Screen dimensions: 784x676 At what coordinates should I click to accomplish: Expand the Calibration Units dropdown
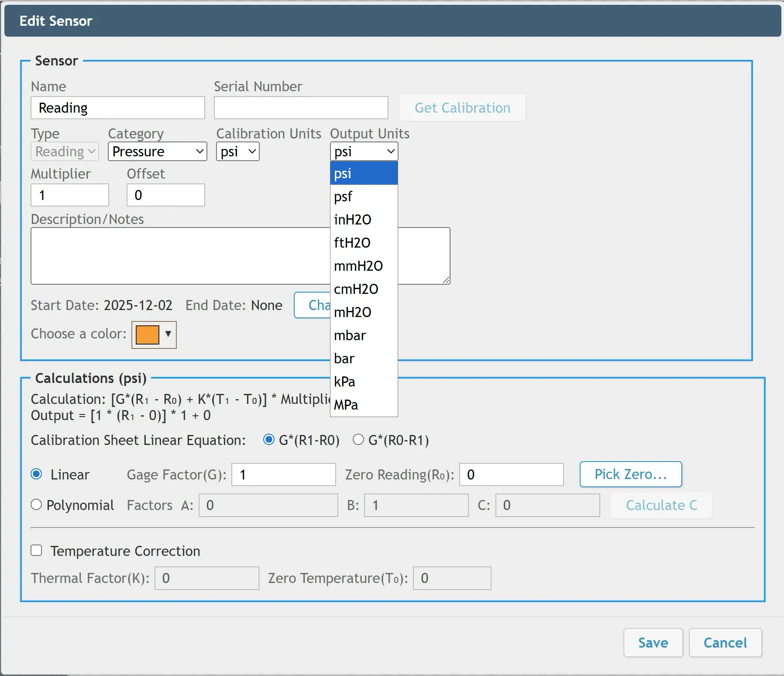[x=237, y=152]
